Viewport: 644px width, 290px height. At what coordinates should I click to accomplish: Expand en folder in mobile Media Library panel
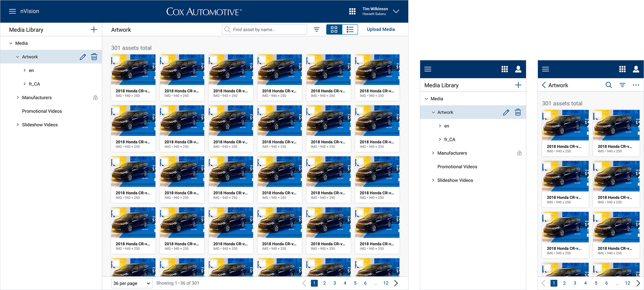[440, 126]
